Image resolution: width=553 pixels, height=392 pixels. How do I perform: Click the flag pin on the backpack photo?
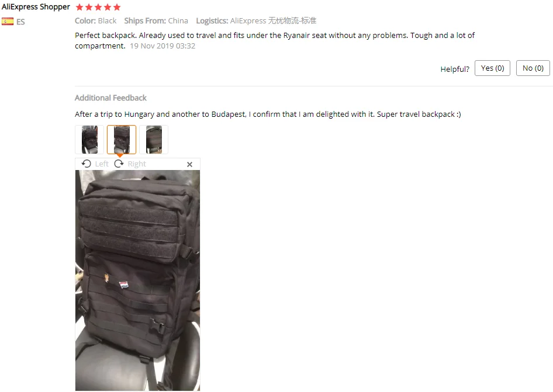click(x=123, y=285)
